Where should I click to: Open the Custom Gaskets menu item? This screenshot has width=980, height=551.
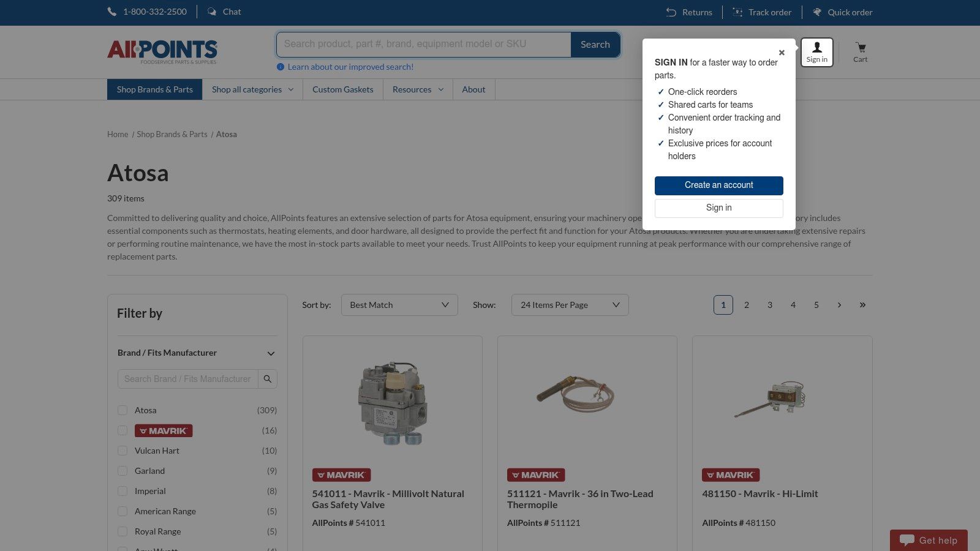tap(342, 89)
